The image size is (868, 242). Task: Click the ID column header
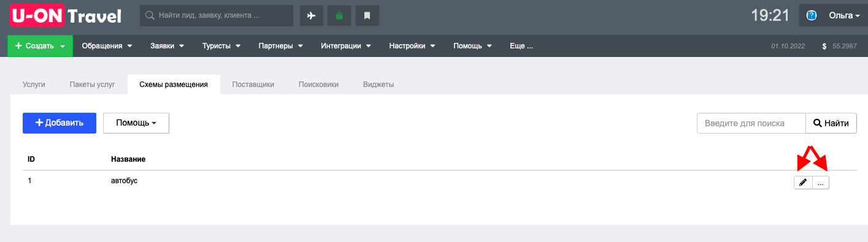coord(31,159)
